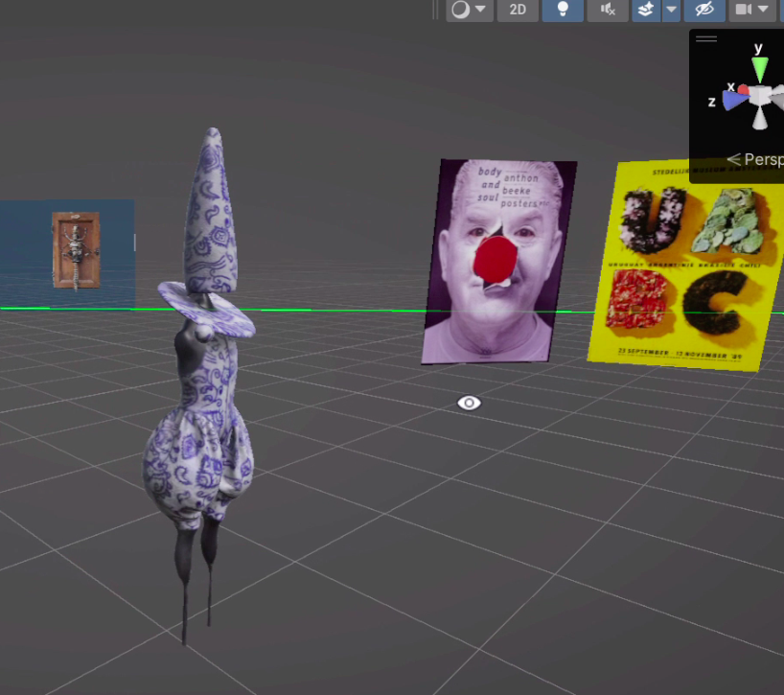Click the green Y axis cone on gizmo

[760, 69]
